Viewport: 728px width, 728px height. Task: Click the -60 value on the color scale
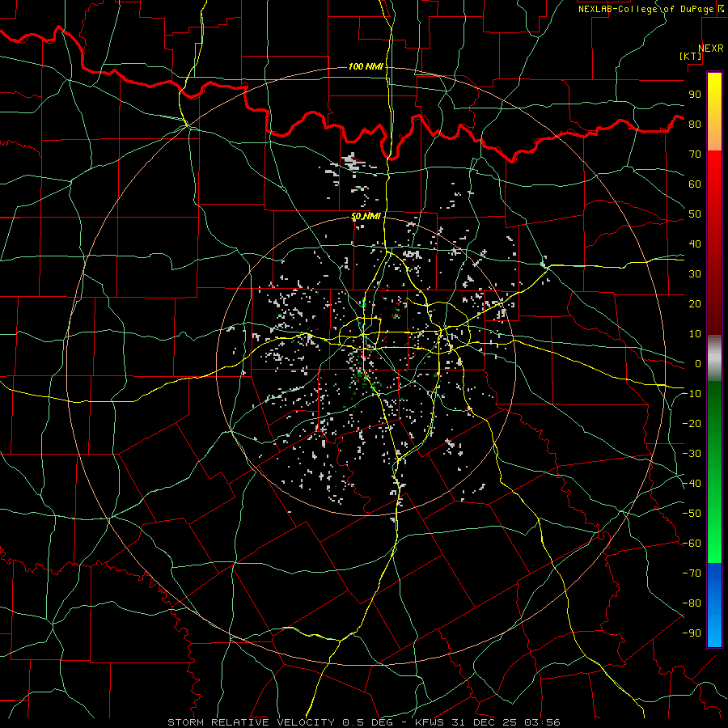click(x=692, y=544)
